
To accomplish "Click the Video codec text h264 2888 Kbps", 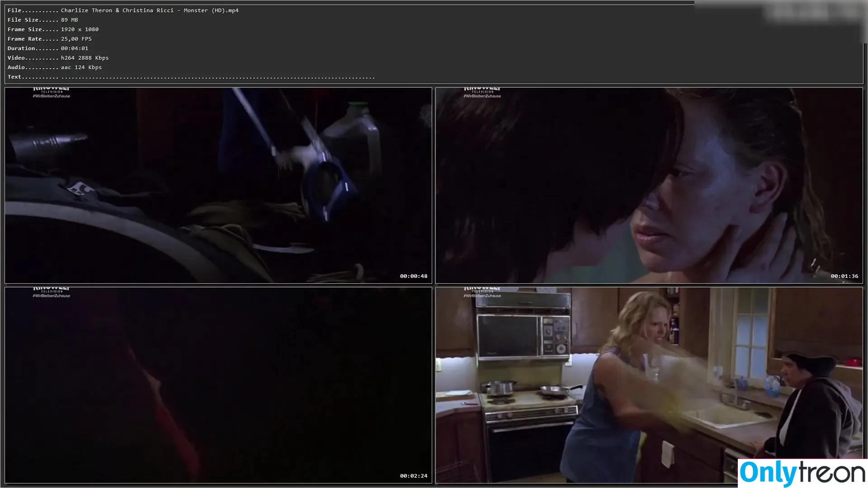I will pyautogui.click(x=85, y=58).
